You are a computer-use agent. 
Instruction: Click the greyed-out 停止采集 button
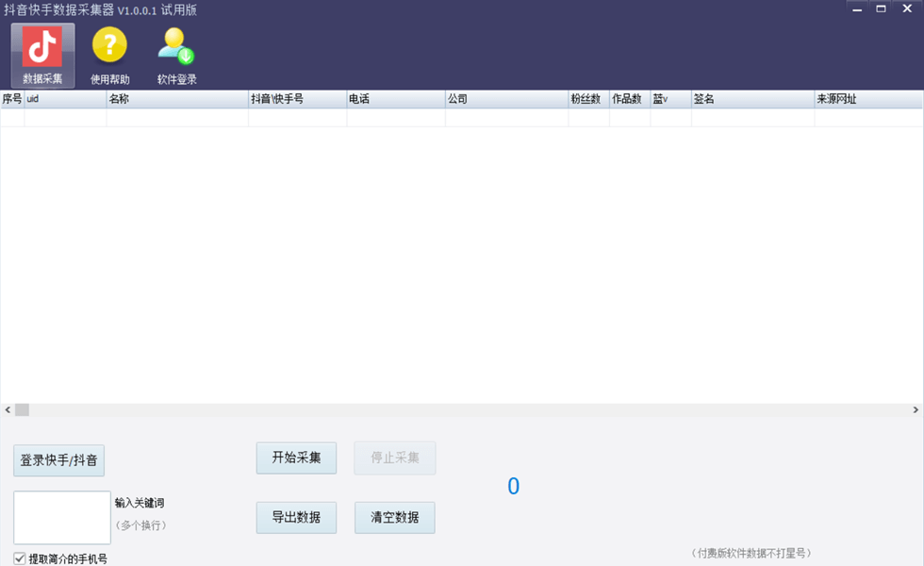click(395, 458)
